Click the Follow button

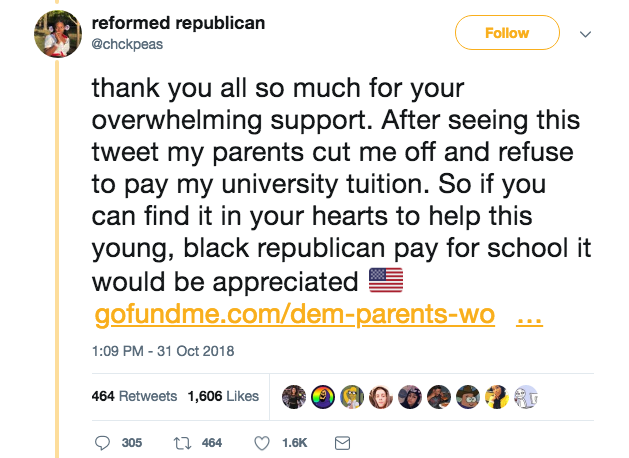pyautogui.click(x=506, y=33)
